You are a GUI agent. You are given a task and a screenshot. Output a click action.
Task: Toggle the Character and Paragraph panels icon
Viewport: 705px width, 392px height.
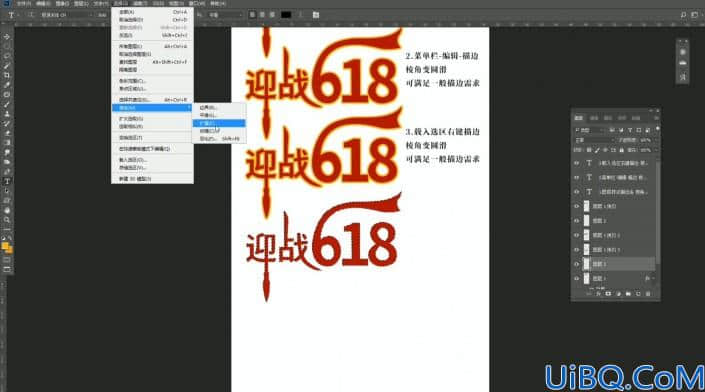click(x=316, y=15)
